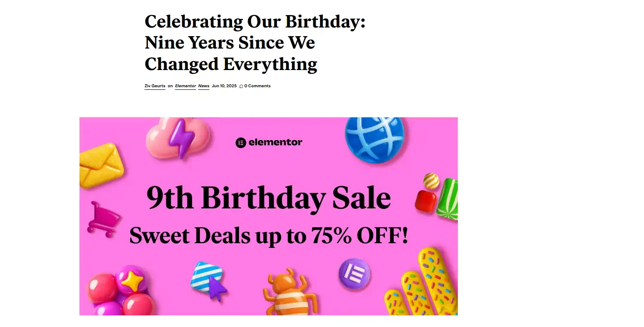The width and height of the screenshot is (644, 327).
Task: Click the yellow star on pink balls
Action: pyautogui.click(x=132, y=281)
